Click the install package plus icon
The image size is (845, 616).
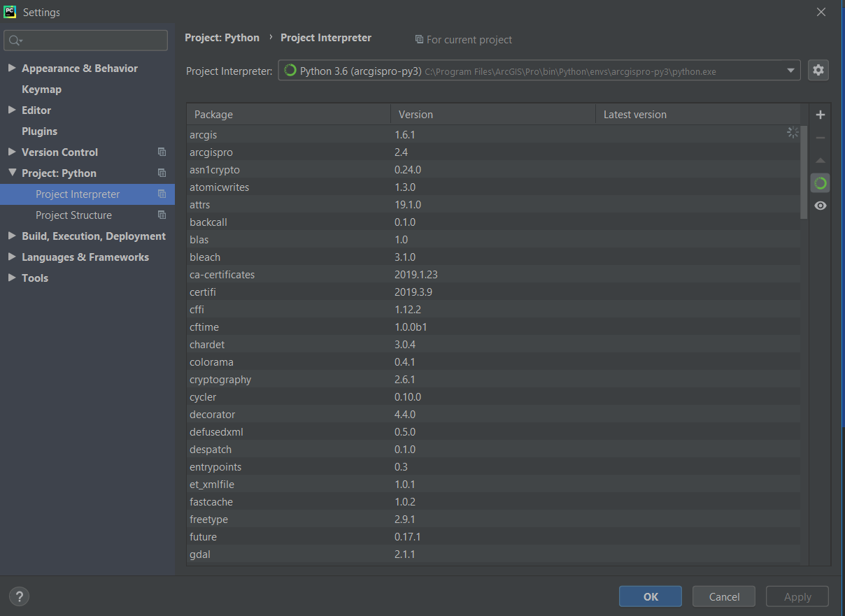(821, 115)
